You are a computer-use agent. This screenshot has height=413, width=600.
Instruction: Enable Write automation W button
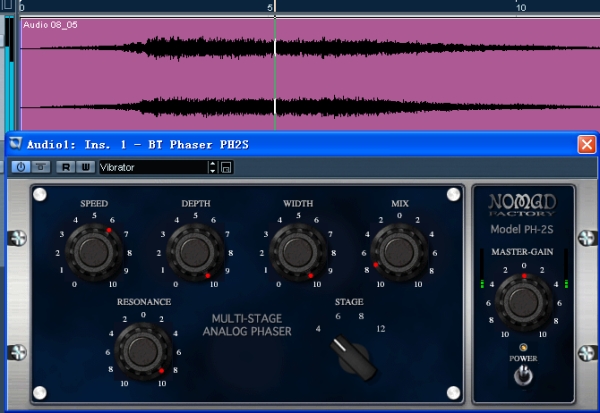pos(86,167)
